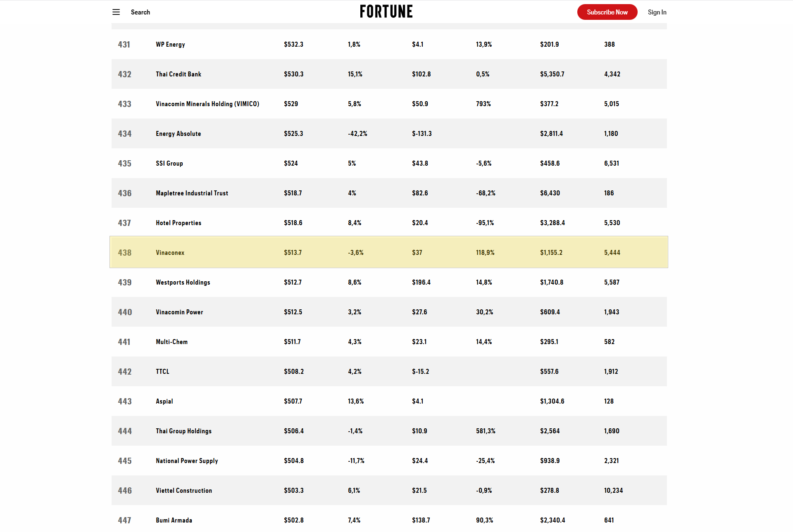Image resolution: width=793 pixels, height=532 pixels.
Task: Open the SSI Group listing
Action: pyautogui.click(x=169, y=164)
